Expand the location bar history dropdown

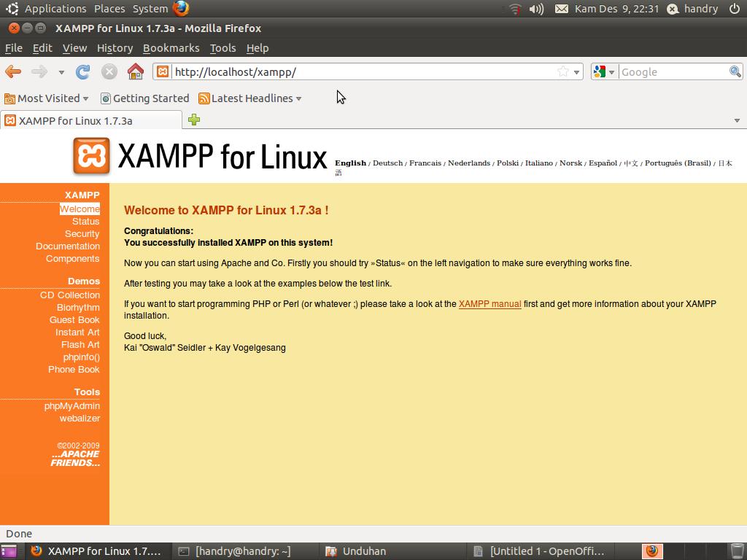576,71
